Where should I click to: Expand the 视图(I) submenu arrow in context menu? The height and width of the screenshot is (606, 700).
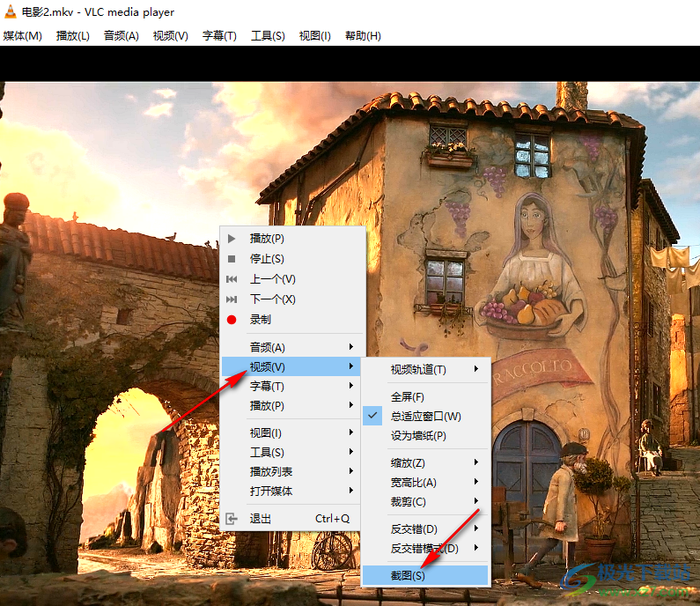click(351, 432)
